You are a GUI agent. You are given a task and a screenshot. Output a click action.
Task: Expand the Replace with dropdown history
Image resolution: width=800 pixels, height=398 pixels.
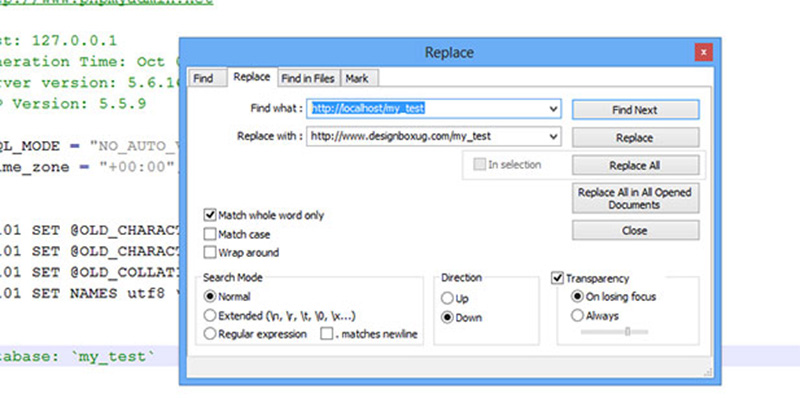(554, 136)
